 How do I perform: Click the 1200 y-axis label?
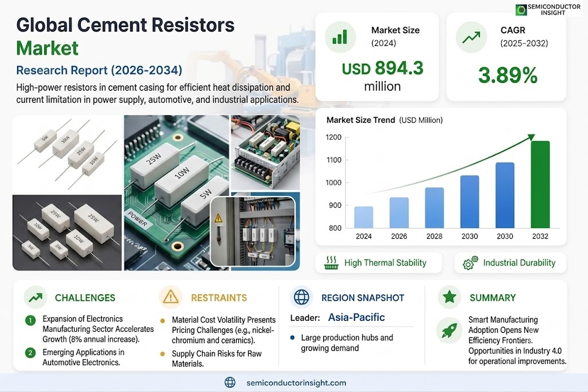pyautogui.click(x=334, y=137)
